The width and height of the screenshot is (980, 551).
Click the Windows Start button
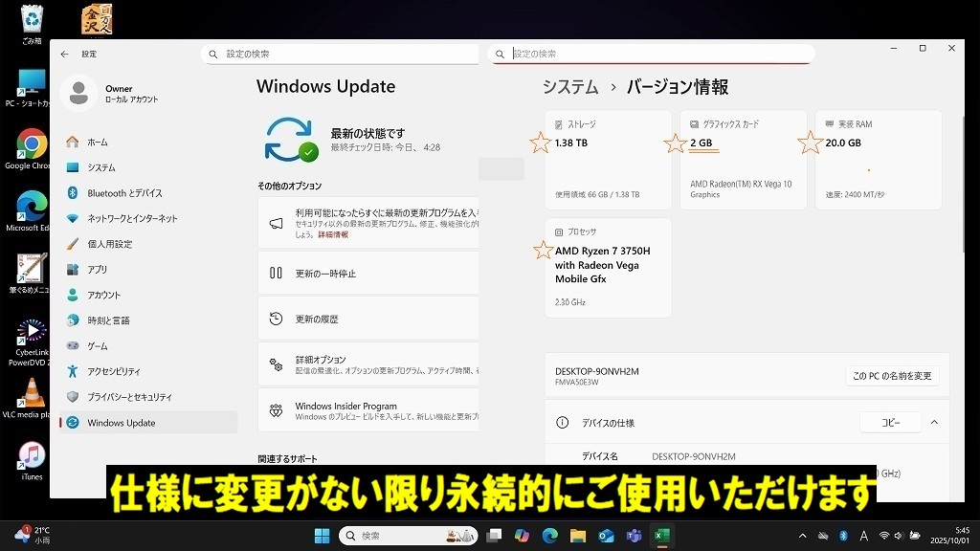pyautogui.click(x=322, y=536)
